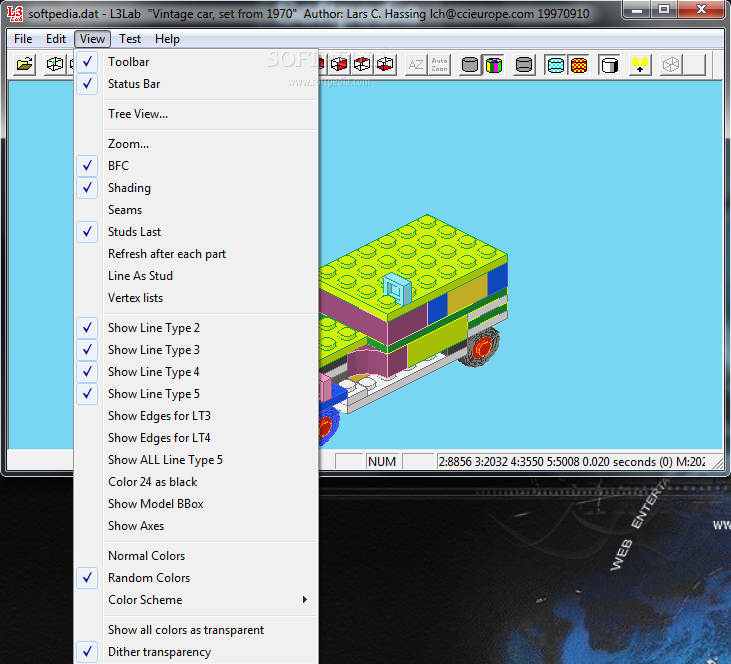Image resolution: width=731 pixels, height=664 pixels.
Task: Click the wireframe cube view icon near Open
Action: 55,64
